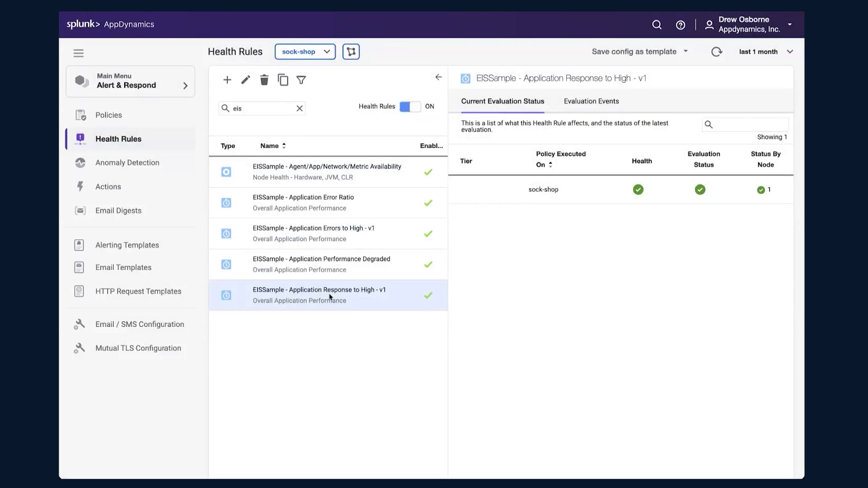Open Anomaly Detection in sidebar
This screenshot has height=488, width=868.
click(127, 163)
